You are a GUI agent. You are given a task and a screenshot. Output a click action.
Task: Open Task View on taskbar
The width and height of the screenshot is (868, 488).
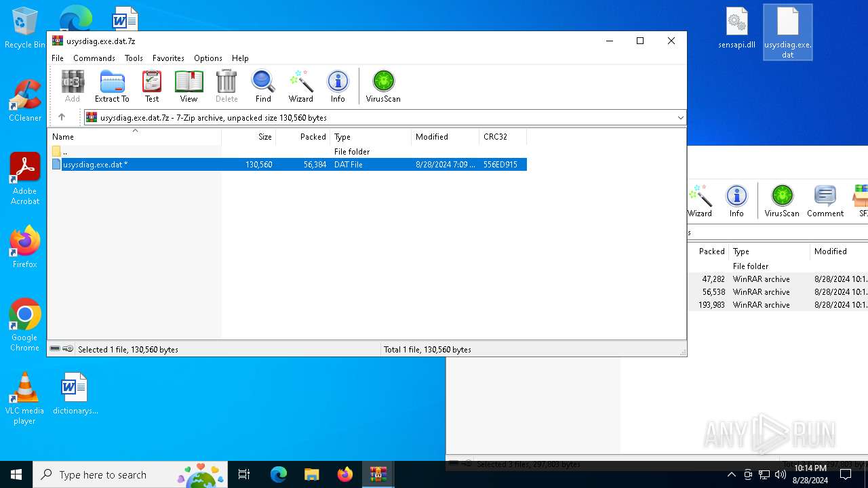(245, 474)
